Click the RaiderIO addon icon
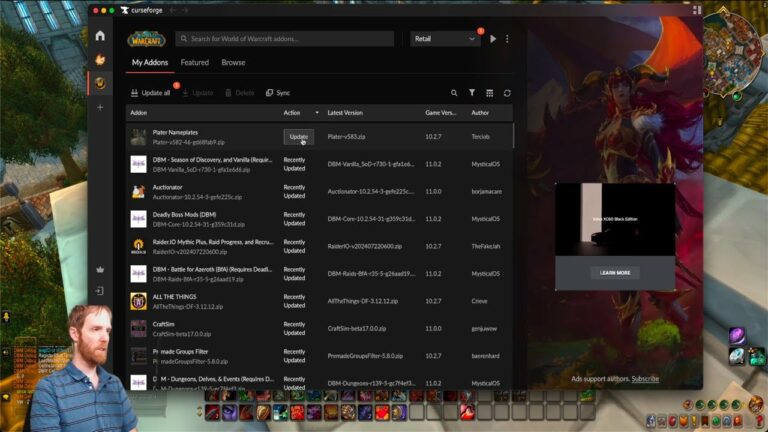Viewport: 768px width, 432px height. (138, 246)
